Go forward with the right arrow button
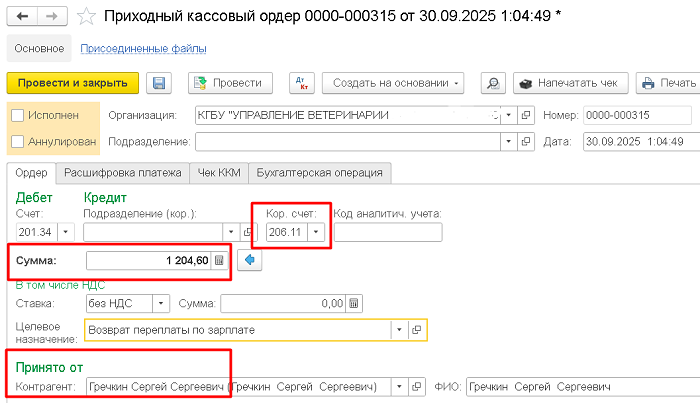The image size is (700, 403). (x=52, y=17)
